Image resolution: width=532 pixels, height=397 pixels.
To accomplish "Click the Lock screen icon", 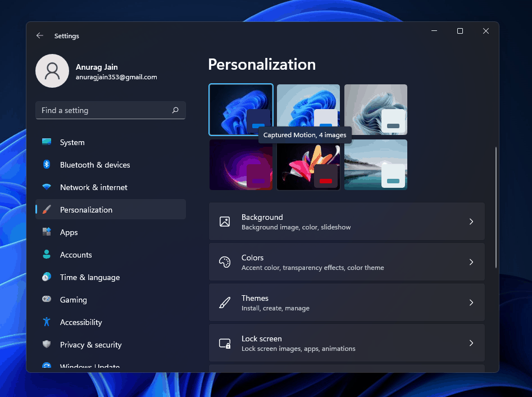I will [225, 343].
